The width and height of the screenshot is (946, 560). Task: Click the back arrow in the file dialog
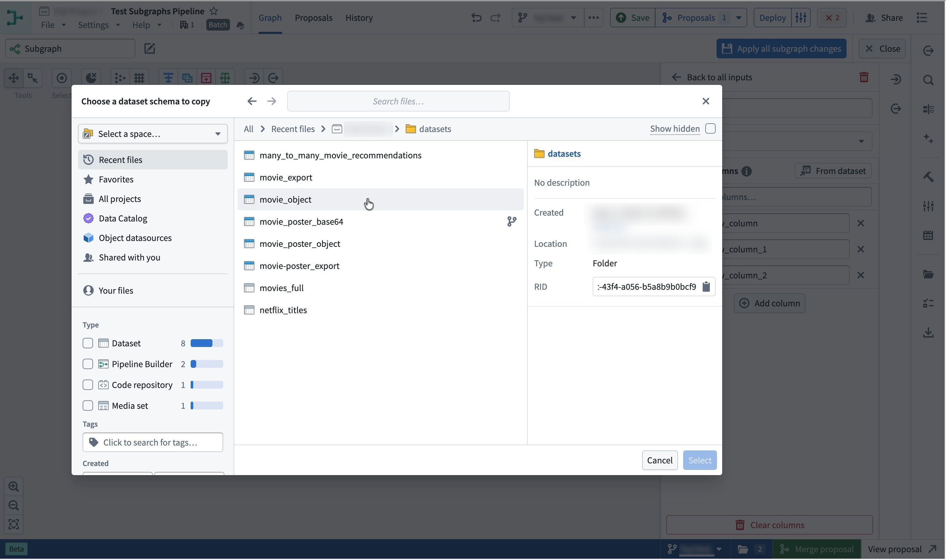click(252, 101)
